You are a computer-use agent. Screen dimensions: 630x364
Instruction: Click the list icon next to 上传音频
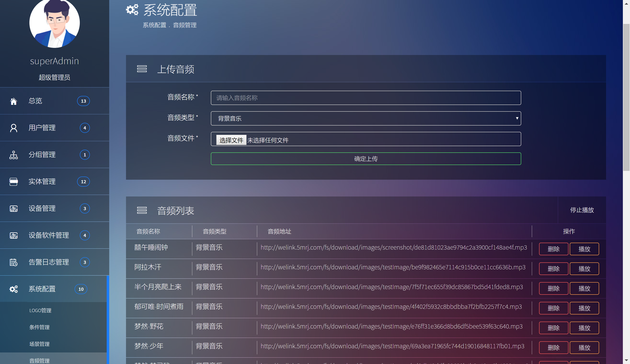point(142,69)
